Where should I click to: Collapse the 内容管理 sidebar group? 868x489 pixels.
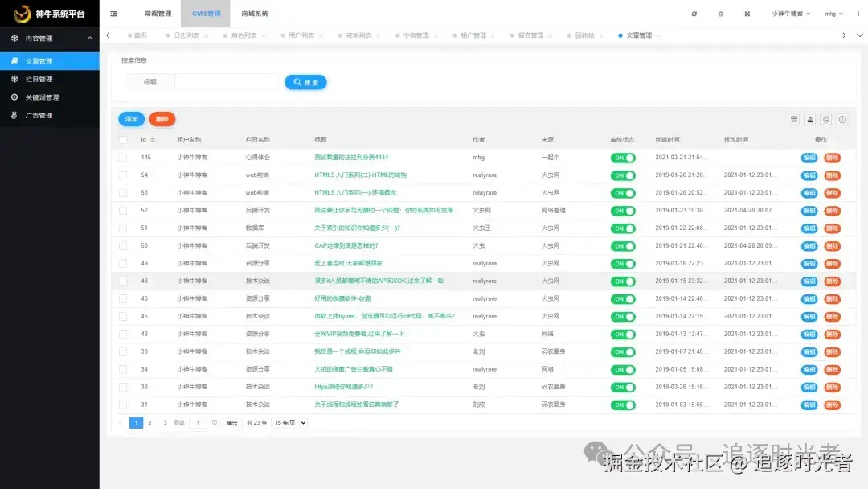(x=50, y=39)
